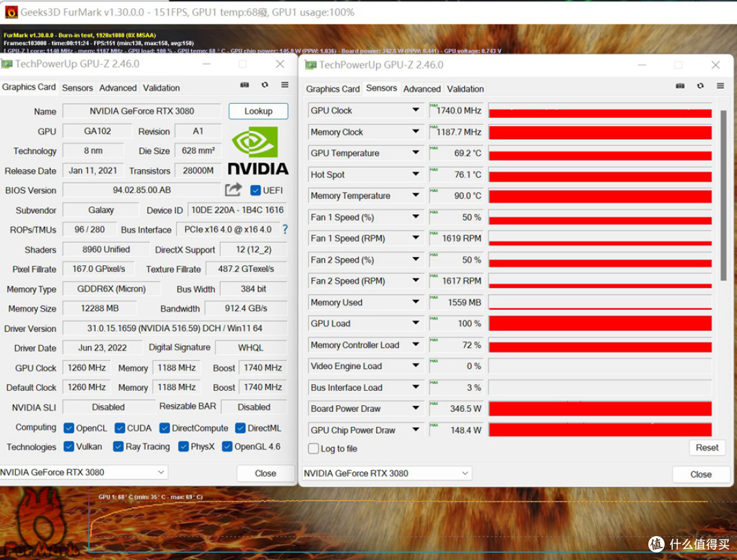Click Close button in Sensors GPU-Z window
The height and width of the screenshot is (560, 737).
click(701, 475)
